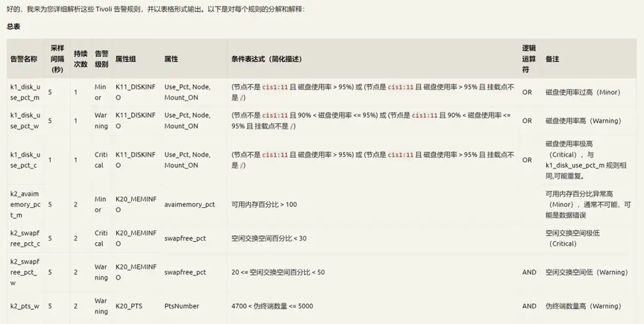This screenshot has width=644, height=324.
Task: Click the k1_disk_use_pct_w condition with 90% < 磁盘使用率
Action: [x=371, y=121]
